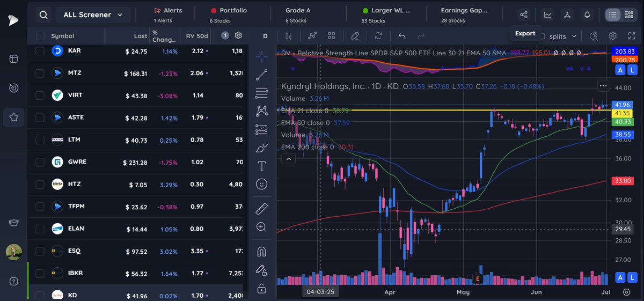Screen dimensions: 644x301
Task: Check the KAR row checkbox
Action: pyautogui.click(x=40, y=51)
